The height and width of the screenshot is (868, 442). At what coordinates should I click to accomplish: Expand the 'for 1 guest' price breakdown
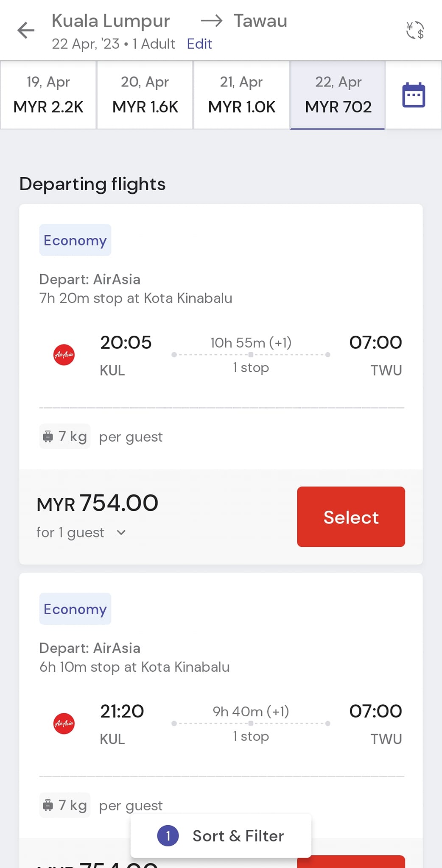[x=121, y=533]
